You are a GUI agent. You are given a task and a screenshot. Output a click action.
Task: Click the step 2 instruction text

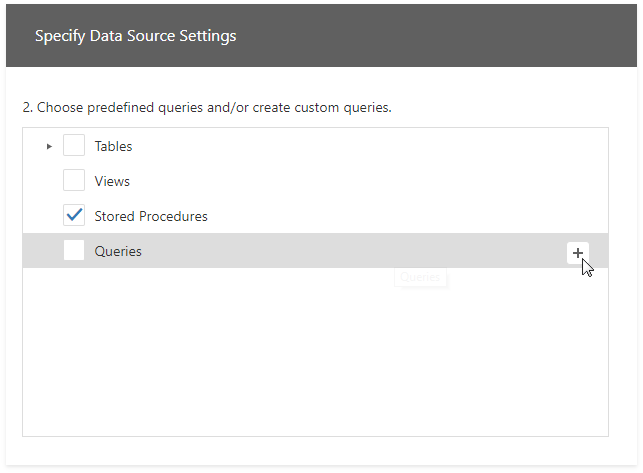pyautogui.click(x=206, y=107)
